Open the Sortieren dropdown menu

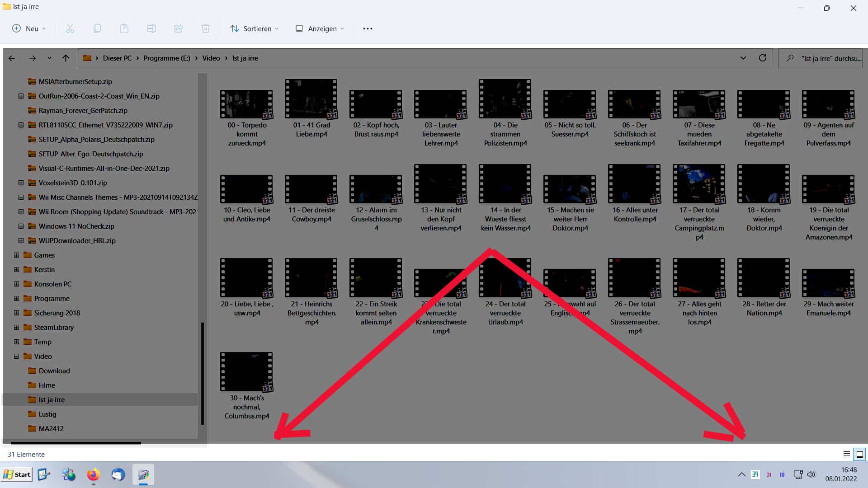point(254,28)
